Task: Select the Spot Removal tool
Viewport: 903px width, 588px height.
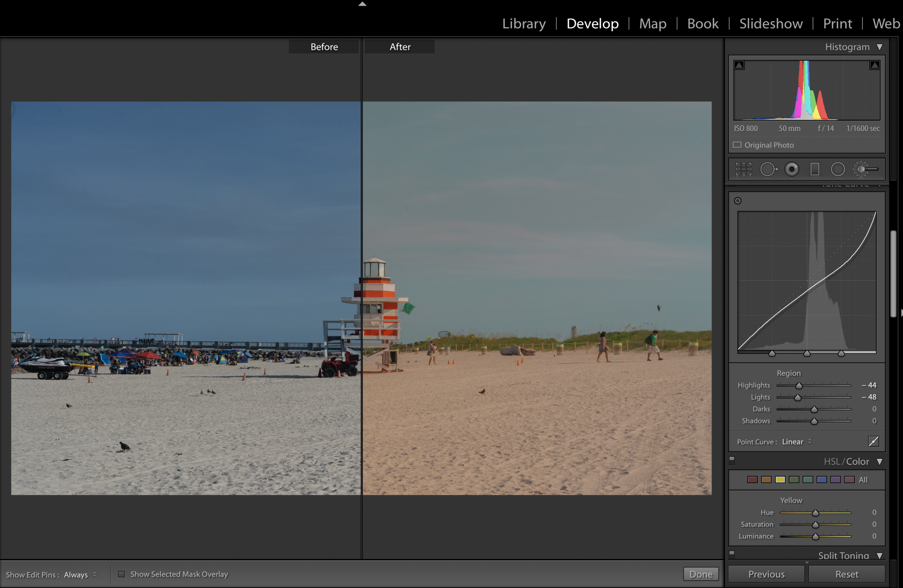Action: [768, 169]
